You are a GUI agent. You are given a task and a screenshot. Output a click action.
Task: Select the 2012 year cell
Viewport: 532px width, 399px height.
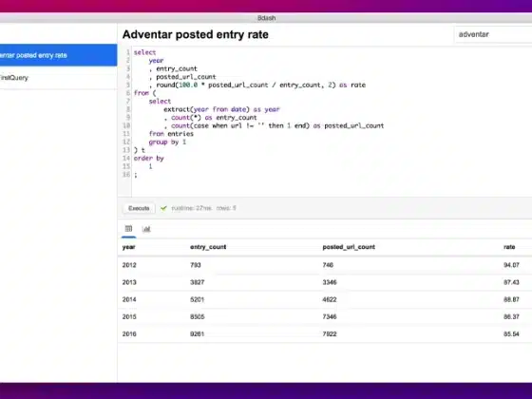pyautogui.click(x=129, y=265)
